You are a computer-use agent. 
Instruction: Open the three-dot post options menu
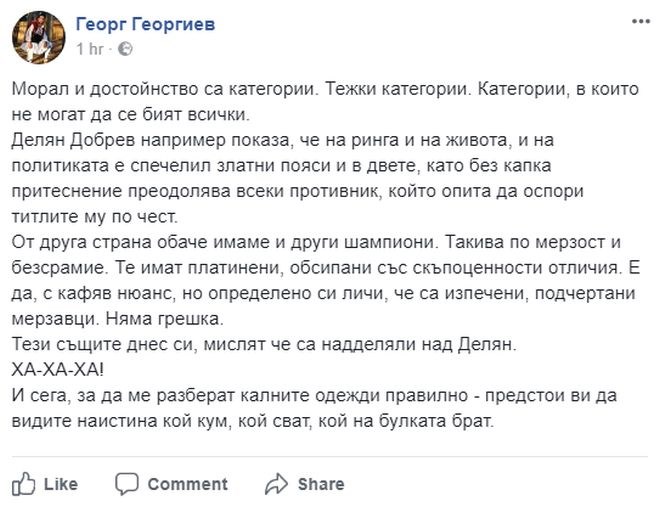pos(638,19)
